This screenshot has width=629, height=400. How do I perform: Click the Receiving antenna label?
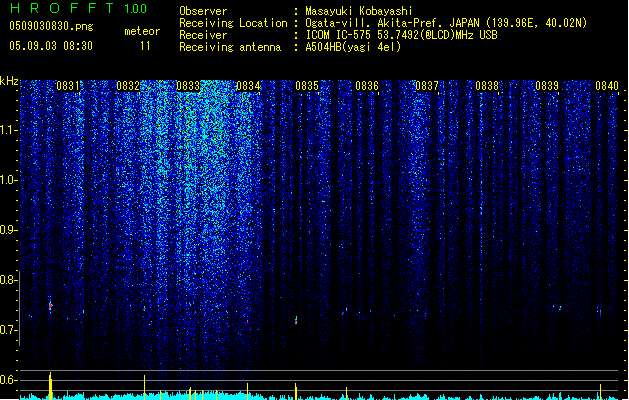tap(230, 47)
